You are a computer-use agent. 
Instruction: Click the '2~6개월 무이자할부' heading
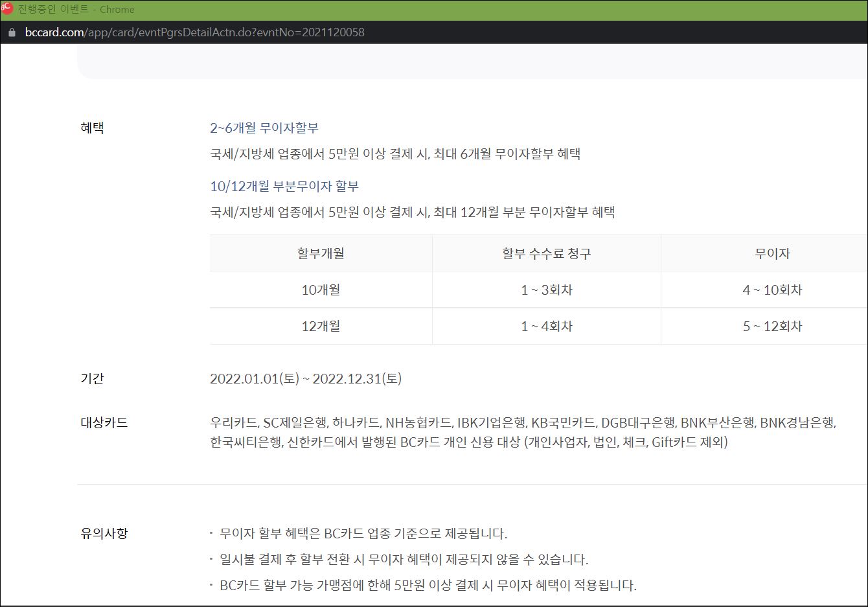pyautogui.click(x=264, y=128)
